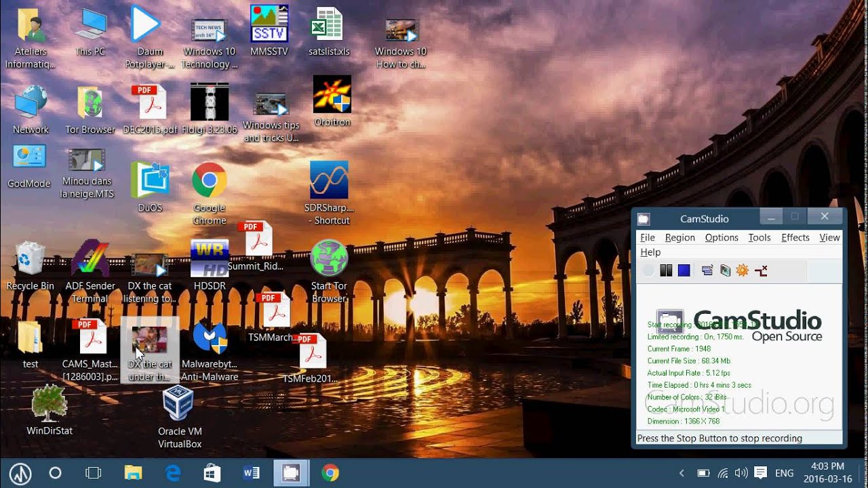
Task: Select the Google Chrome desktop shortcut
Action: (210, 194)
